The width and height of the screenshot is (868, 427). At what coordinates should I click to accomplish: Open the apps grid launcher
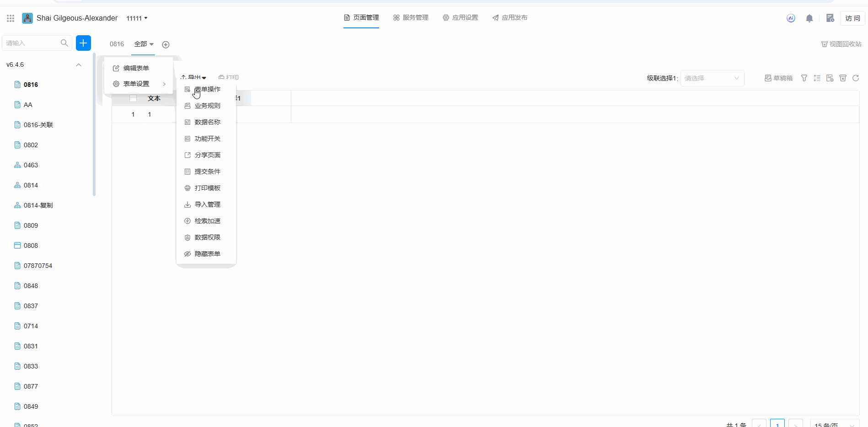(x=11, y=18)
